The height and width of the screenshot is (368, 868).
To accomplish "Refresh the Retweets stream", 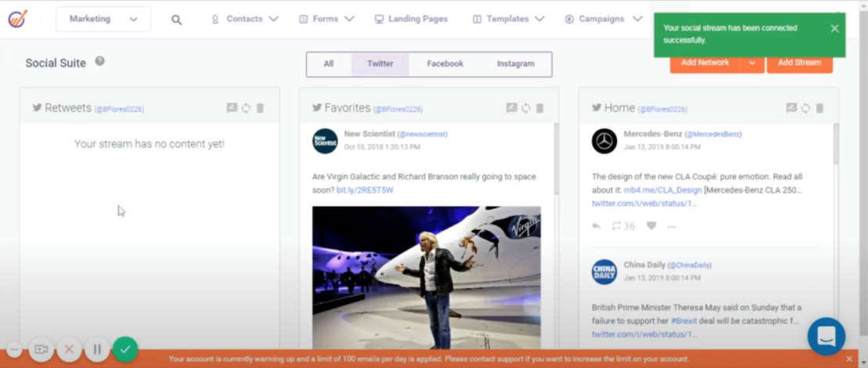I will click(246, 108).
